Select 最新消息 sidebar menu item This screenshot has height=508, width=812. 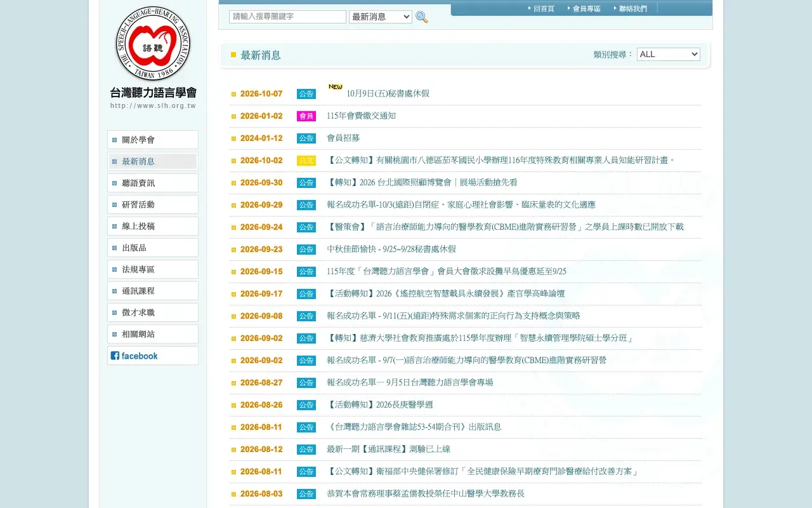point(153,161)
